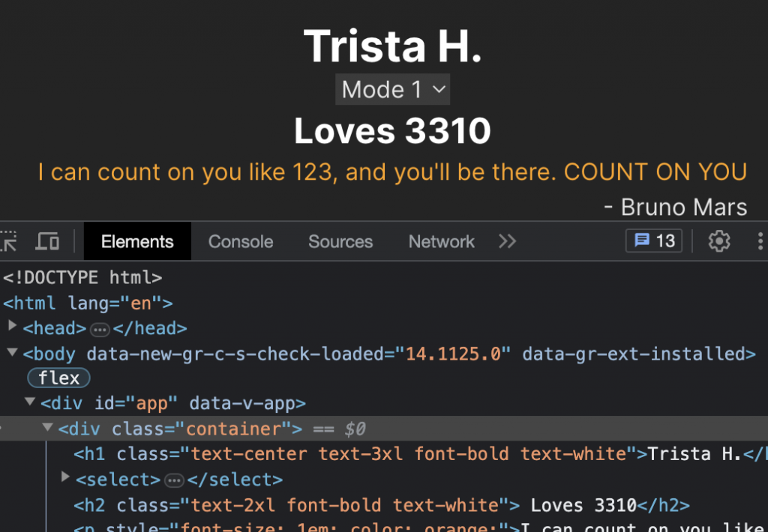Collapse the body element node
This screenshot has height=532, width=768.
coord(12,352)
